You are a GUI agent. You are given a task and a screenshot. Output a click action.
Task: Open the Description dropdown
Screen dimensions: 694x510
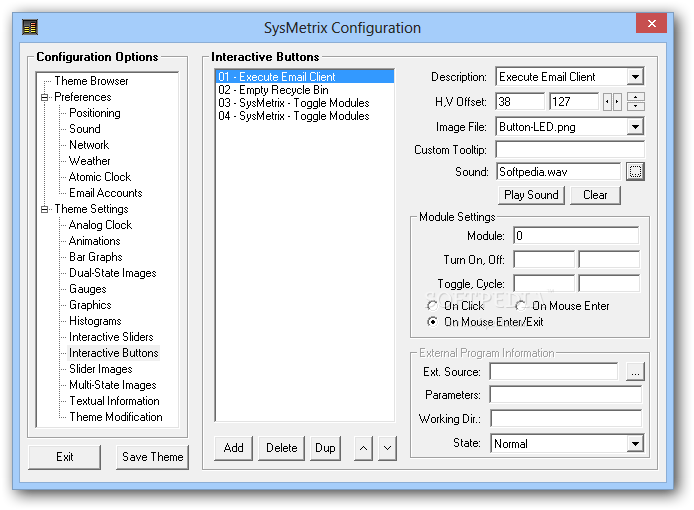[635, 77]
